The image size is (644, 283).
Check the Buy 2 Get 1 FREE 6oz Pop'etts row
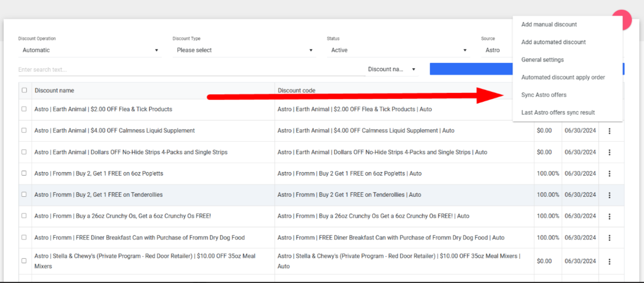pyautogui.click(x=24, y=173)
